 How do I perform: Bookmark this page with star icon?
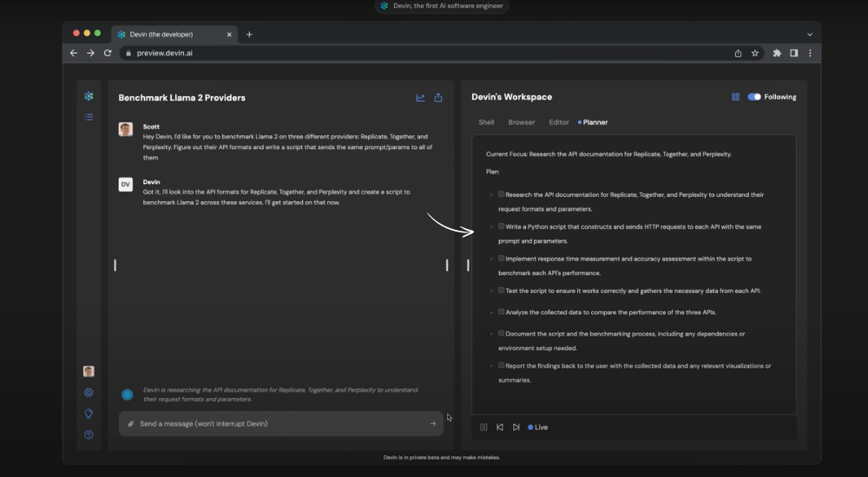click(754, 53)
